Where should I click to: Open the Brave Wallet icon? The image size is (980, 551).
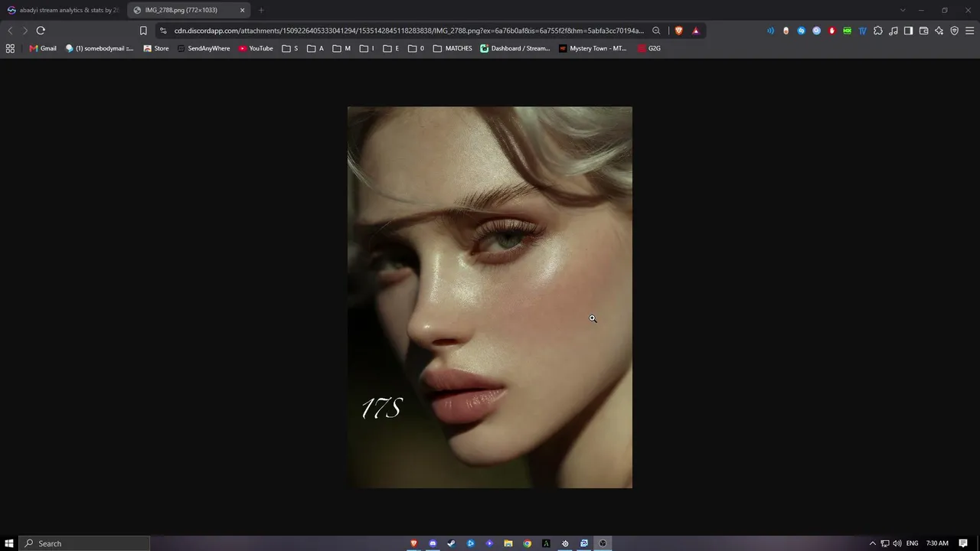click(923, 31)
